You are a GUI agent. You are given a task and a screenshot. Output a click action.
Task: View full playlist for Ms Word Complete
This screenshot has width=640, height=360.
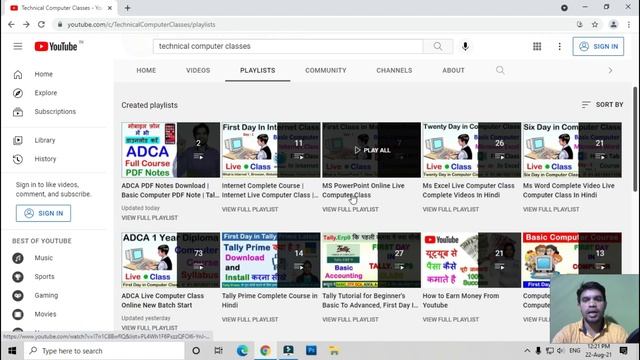click(x=551, y=209)
